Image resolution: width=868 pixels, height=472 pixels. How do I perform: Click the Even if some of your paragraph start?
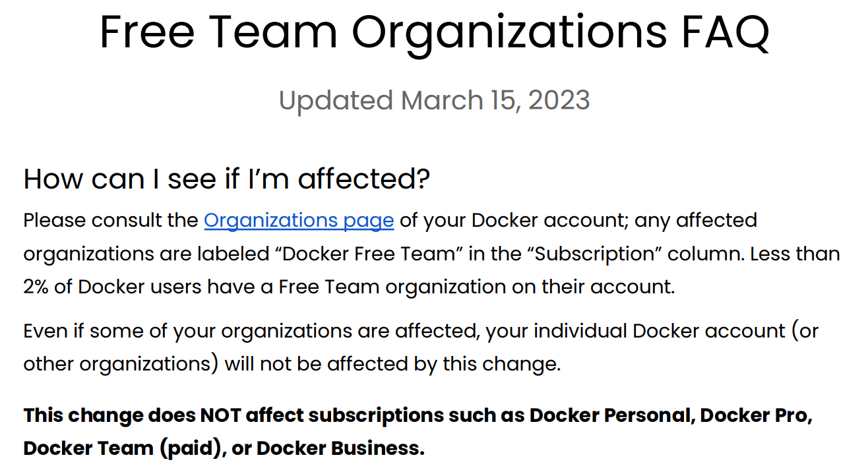point(96,330)
